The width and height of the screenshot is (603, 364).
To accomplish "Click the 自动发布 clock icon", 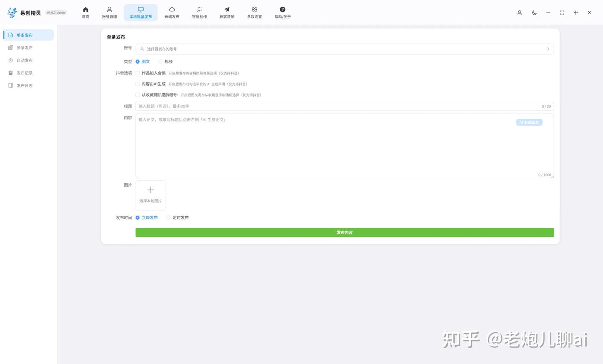I will (10, 60).
